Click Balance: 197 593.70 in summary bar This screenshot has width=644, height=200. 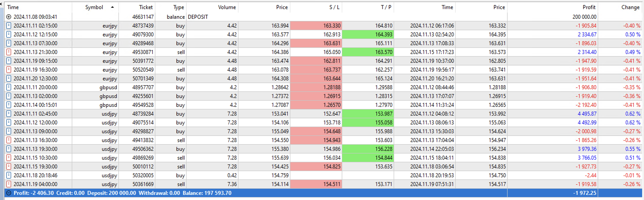tap(207, 193)
